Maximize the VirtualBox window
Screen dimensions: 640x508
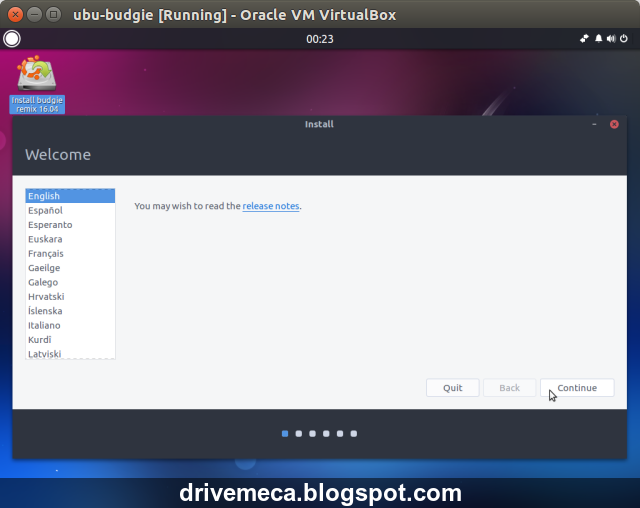coord(53,15)
